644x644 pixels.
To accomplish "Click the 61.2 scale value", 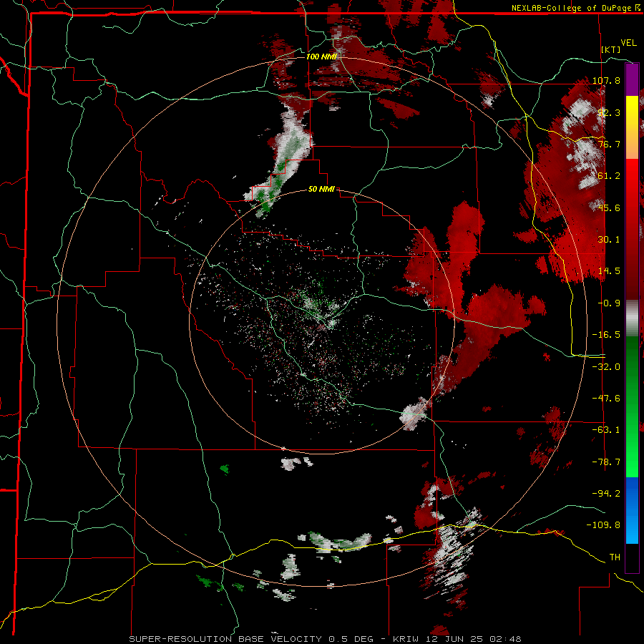I will pyautogui.click(x=609, y=176).
